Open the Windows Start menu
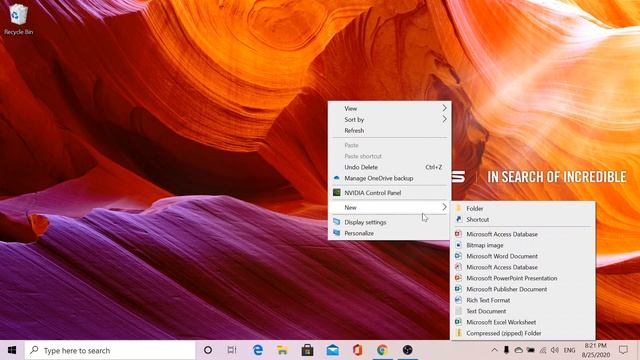The image size is (640, 360). 12,350
